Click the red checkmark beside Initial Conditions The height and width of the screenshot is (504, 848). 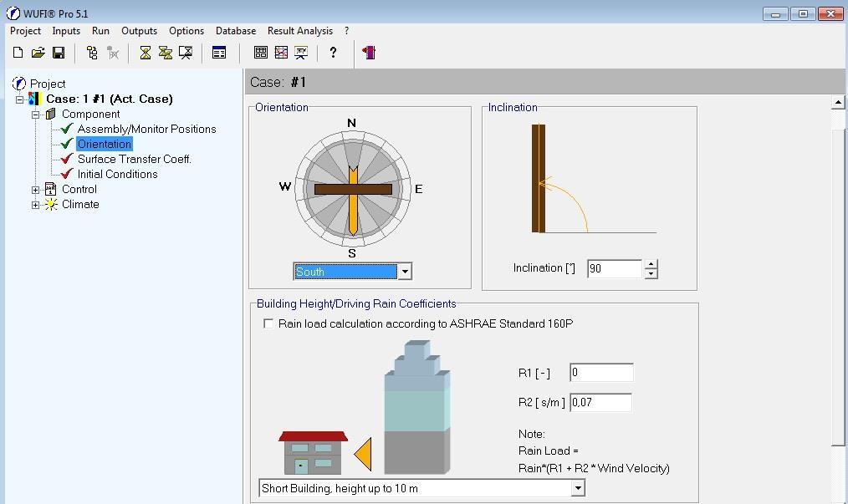[67, 174]
